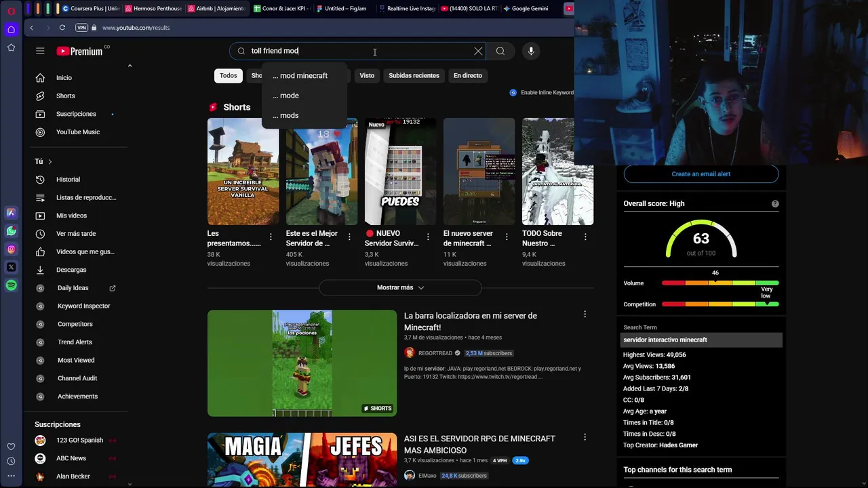868x488 pixels.
Task: Open Keyword Inspector vidIQ tool
Action: 80,306
